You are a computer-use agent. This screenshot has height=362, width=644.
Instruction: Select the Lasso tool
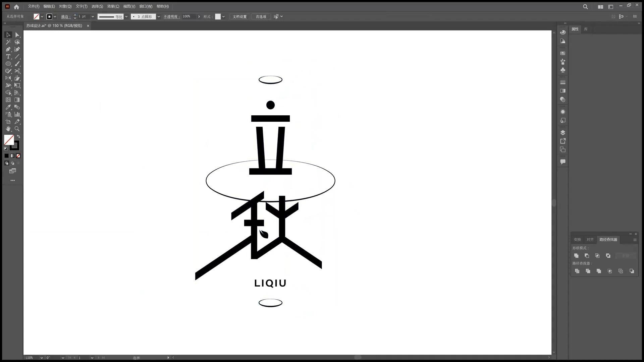point(17,42)
